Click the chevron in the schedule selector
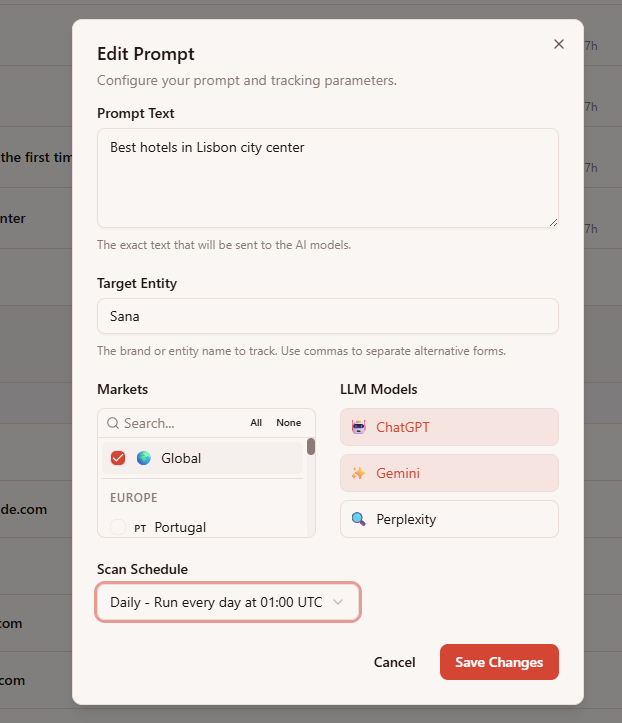622x723 pixels. 338,602
